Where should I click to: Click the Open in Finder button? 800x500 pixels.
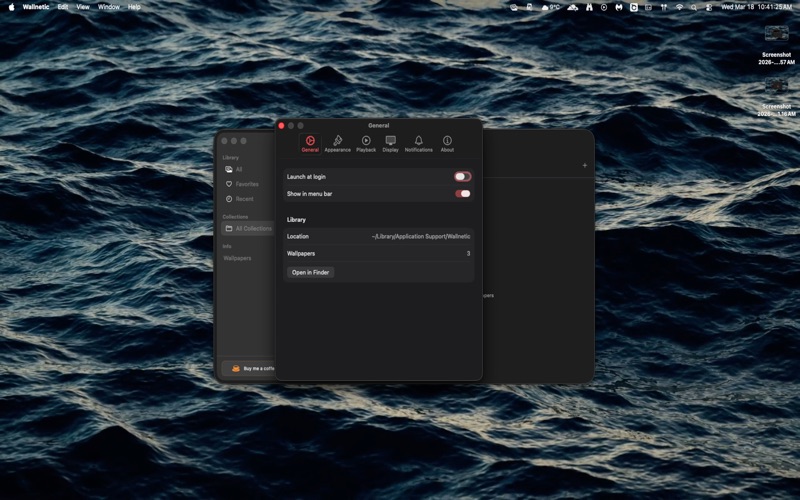[x=310, y=272]
